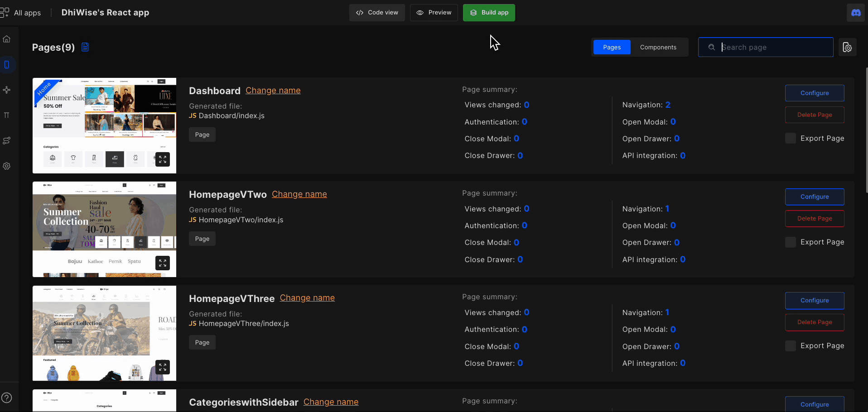Switch to the Components tab
868x412 pixels.
(x=658, y=47)
